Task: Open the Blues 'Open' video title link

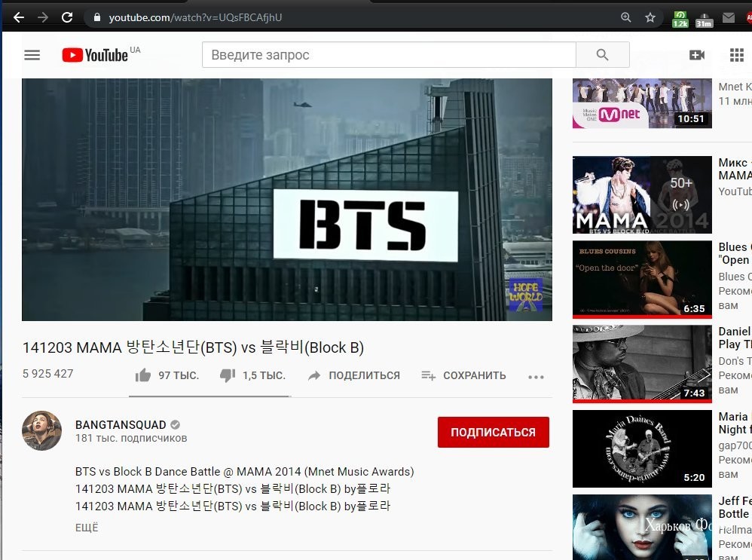Action: (735, 253)
